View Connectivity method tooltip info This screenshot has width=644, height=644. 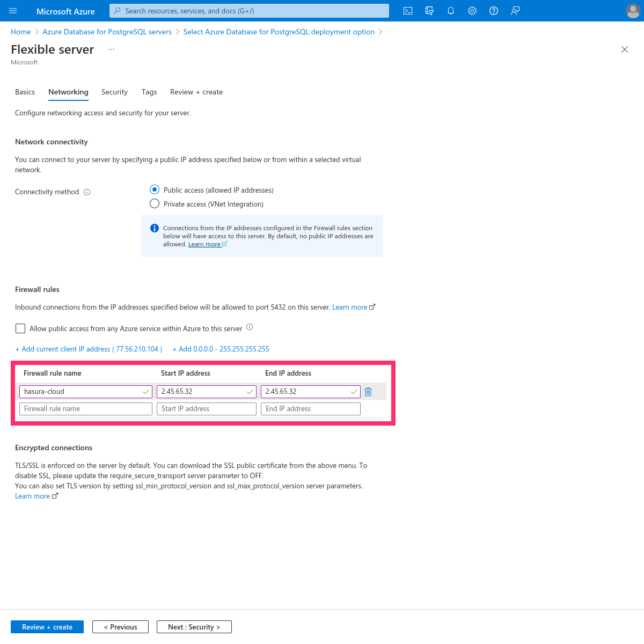click(87, 192)
